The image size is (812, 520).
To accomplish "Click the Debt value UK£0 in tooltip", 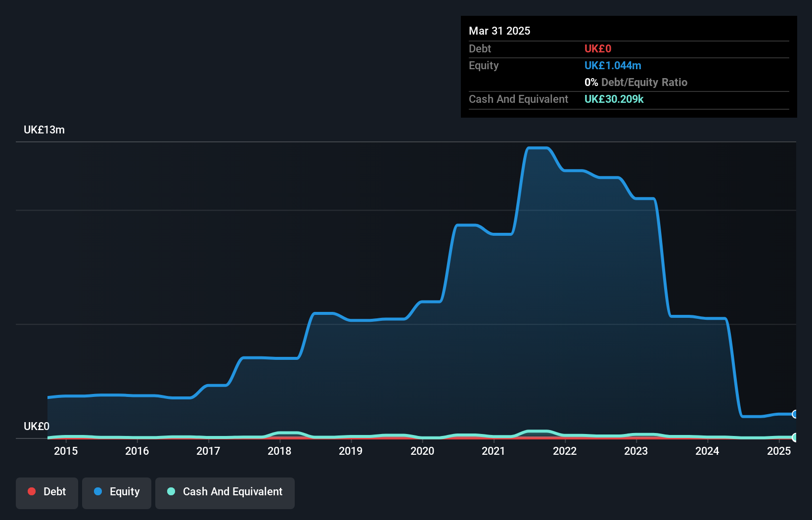I will (598, 48).
